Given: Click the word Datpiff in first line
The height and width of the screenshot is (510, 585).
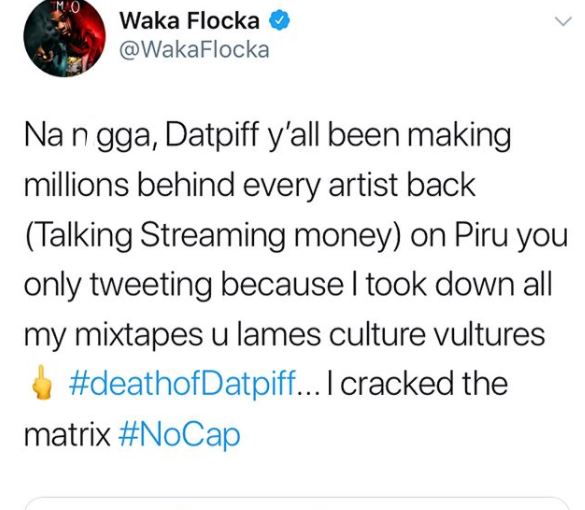Looking at the screenshot, I should tap(212, 135).
